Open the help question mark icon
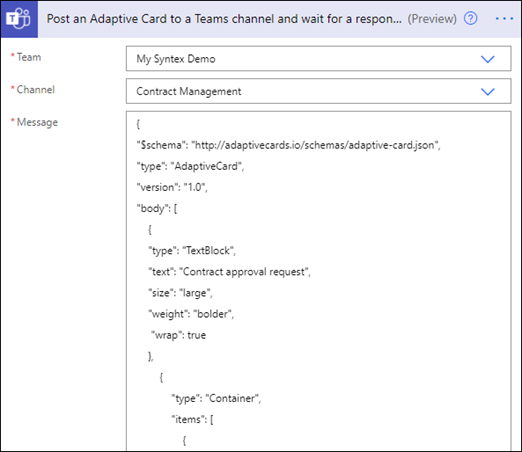 point(470,19)
